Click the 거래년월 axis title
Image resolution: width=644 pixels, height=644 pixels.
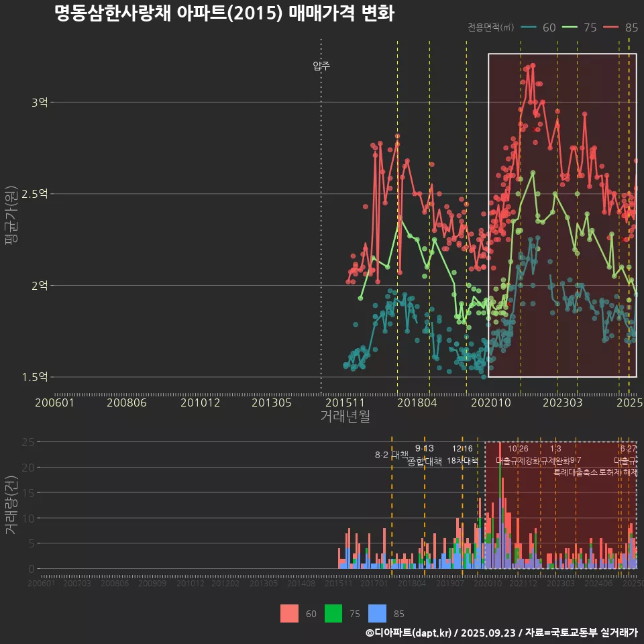click(x=345, y=416)
